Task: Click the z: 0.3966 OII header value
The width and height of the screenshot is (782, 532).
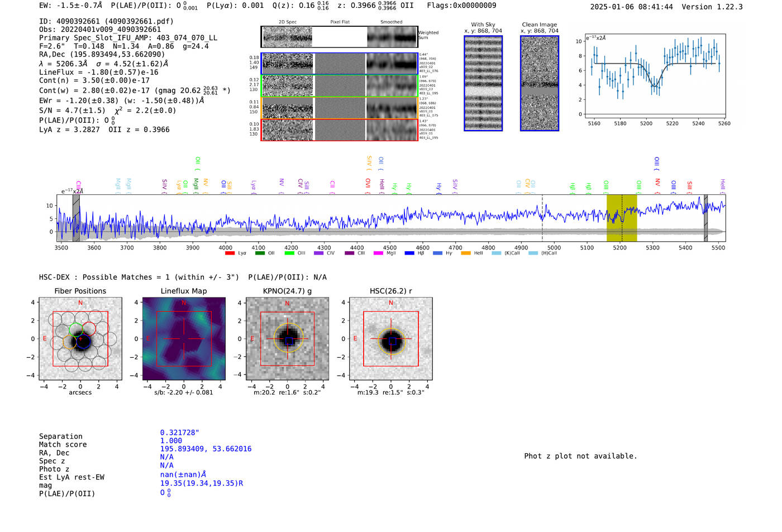Action: [x=376, y=6]
